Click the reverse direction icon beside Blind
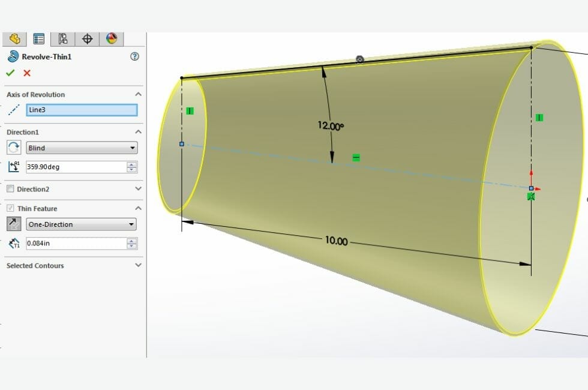The image size is (588, 390). [13, 148]
